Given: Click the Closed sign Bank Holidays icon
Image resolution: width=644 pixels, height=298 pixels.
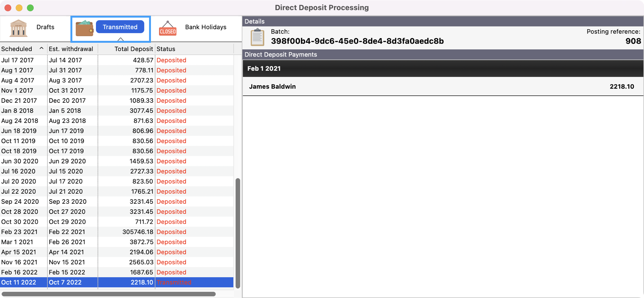Looking at the screenshot, I should click(168, 28).
